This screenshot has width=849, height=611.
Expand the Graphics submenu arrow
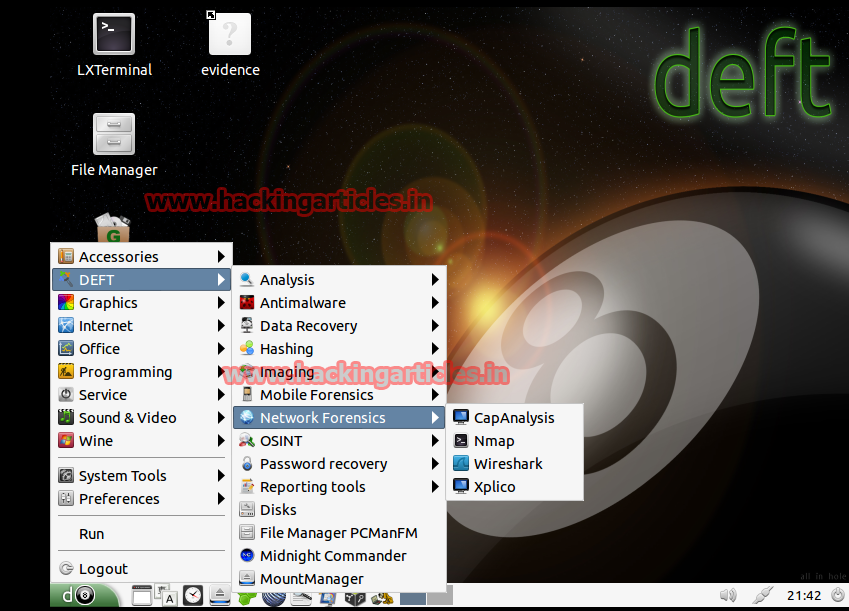pos(221,303)
